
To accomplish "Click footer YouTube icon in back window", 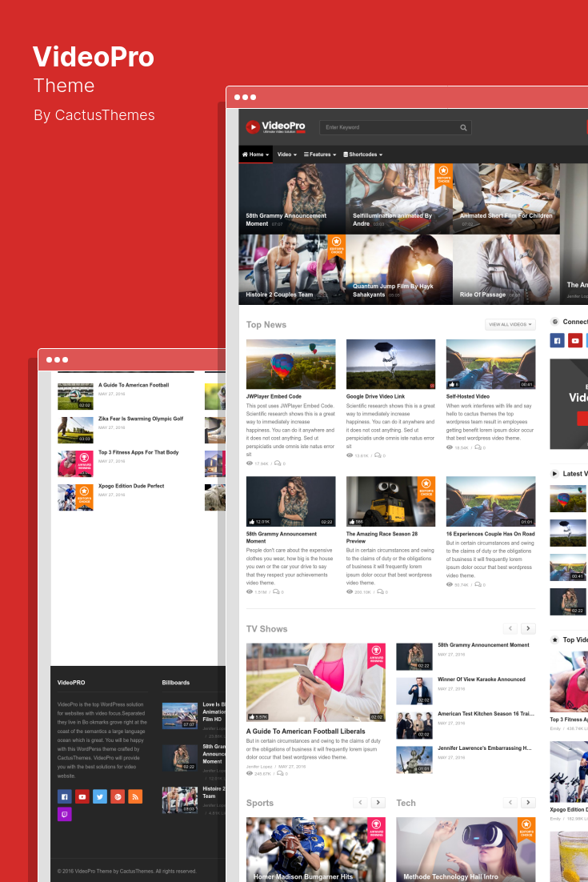I will (x=82, y=796).
